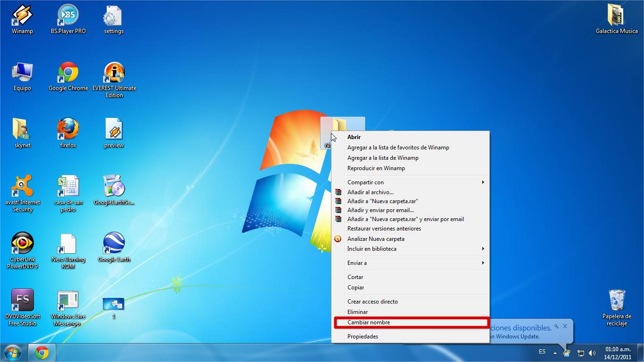Select the Galactica Musica folder
This screenshot has height=362, width=644.
(x=617, y=16)
